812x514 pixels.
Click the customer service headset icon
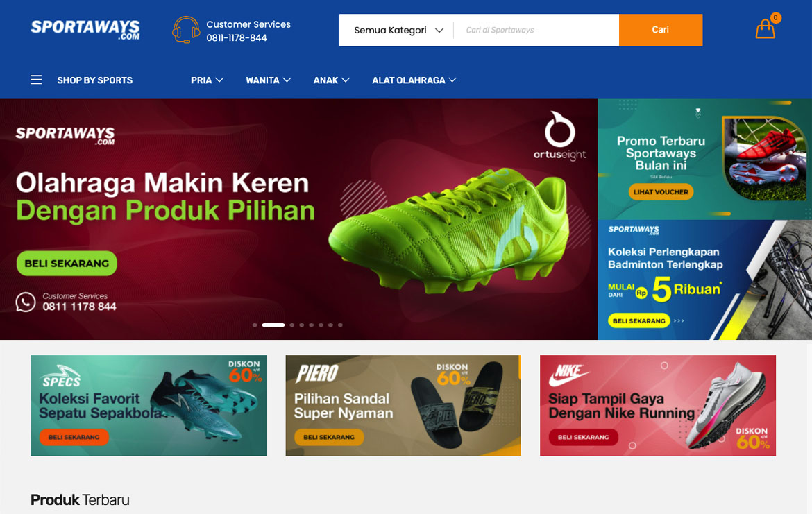(186, 30)
